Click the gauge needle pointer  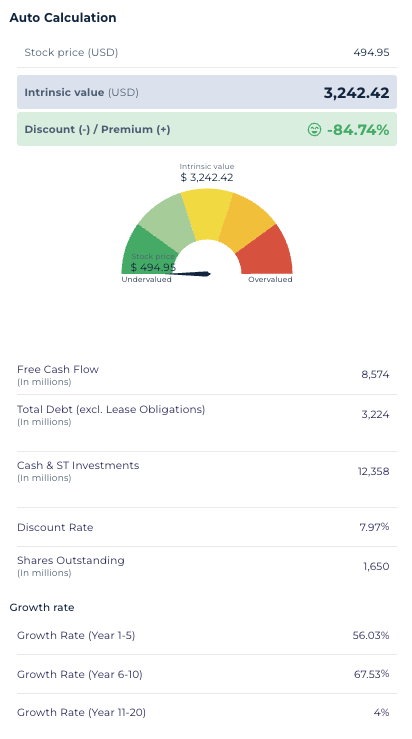pos(189,273)
